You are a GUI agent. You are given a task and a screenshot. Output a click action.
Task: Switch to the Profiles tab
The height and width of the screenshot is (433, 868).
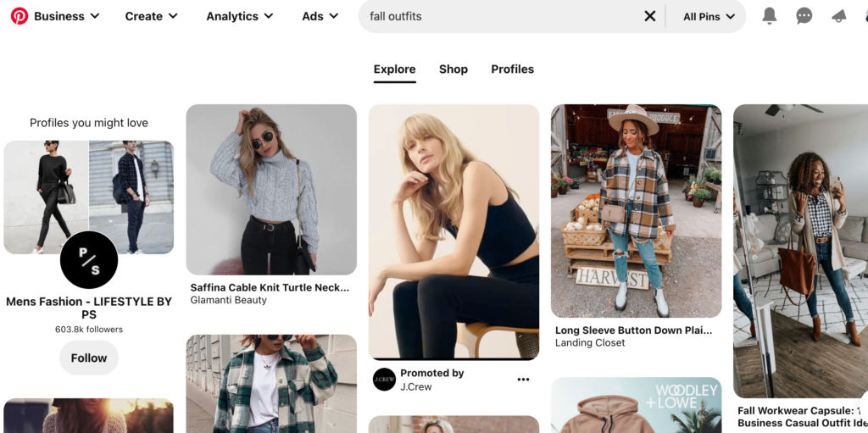click(513, 69)
